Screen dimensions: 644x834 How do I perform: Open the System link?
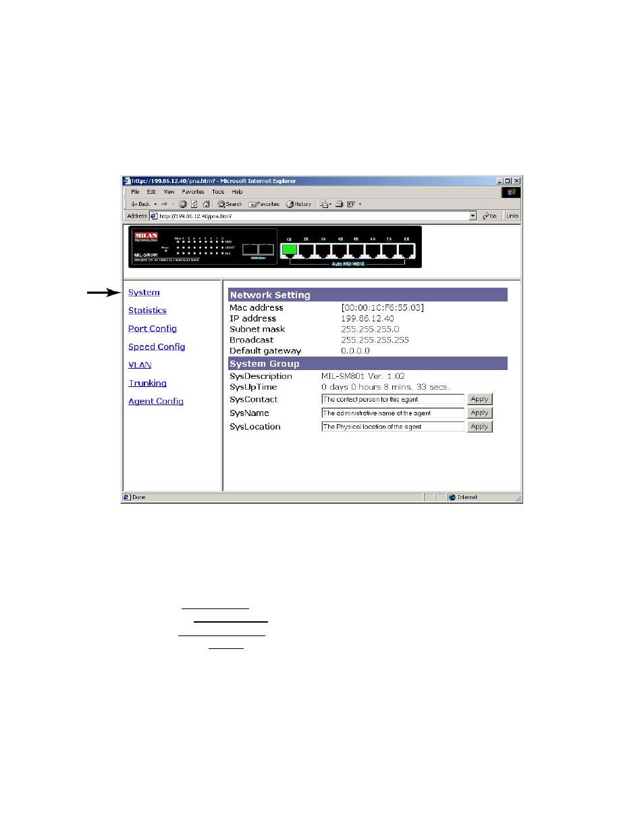[x=144, y=292]
